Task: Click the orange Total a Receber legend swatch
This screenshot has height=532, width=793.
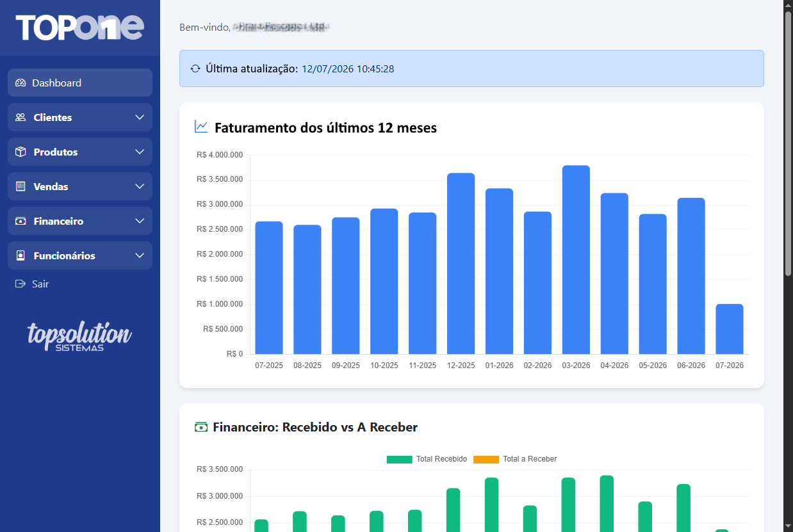Action: pyautogui.click(x=486, y=460)
